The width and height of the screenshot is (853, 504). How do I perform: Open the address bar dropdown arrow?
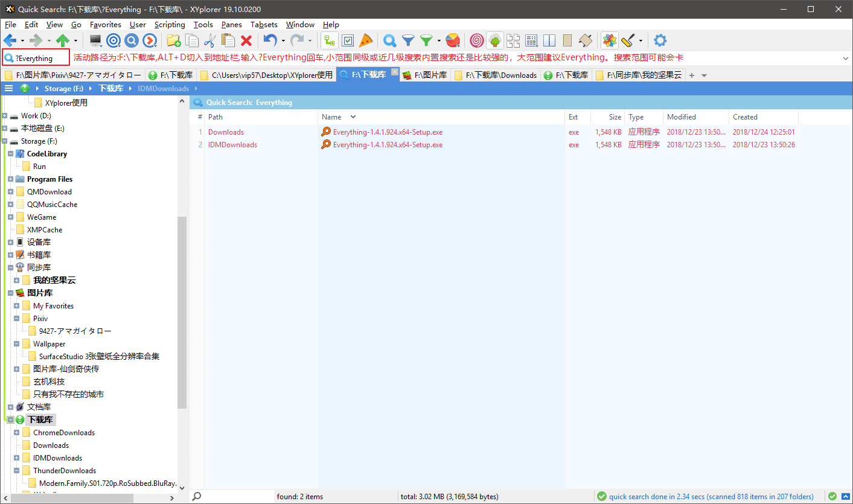pos(845,59)
